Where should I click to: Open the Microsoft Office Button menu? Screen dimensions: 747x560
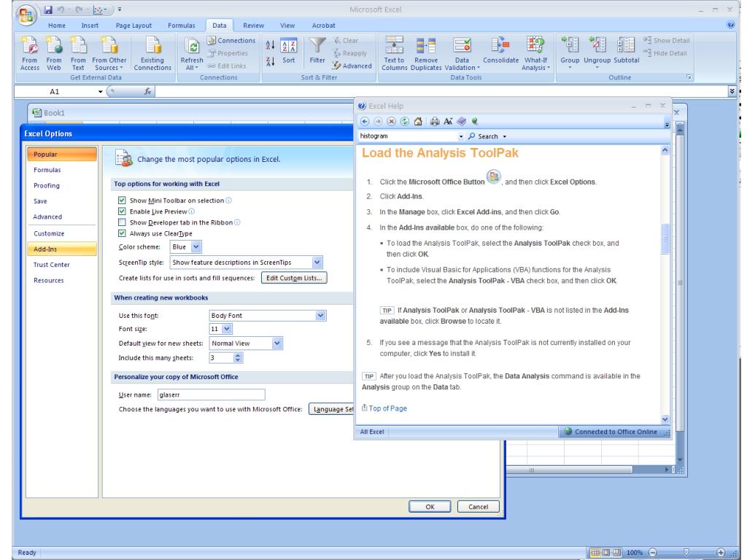[26, 15]
